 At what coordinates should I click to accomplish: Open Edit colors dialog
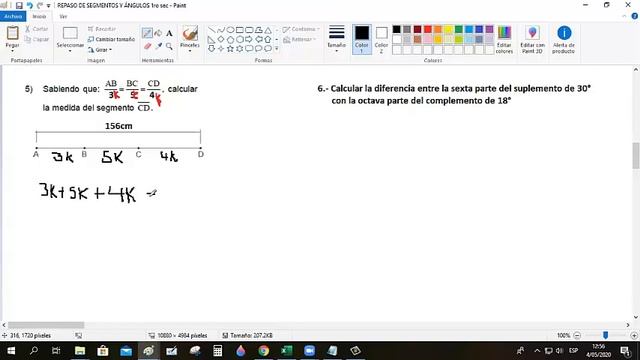(504, 40)
